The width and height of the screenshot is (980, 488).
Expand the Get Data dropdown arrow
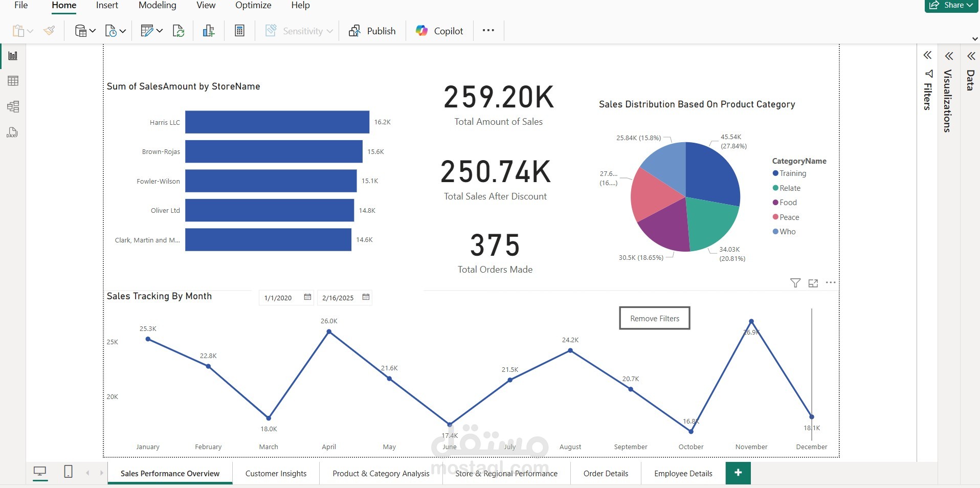coord(93,31)
